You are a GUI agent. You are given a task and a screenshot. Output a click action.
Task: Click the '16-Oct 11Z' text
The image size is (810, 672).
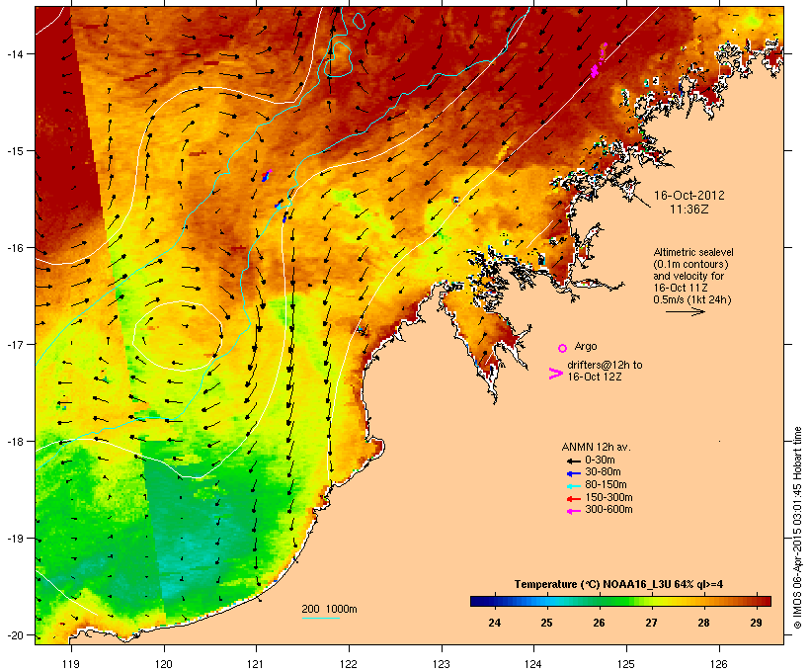(x=681, y=288)
